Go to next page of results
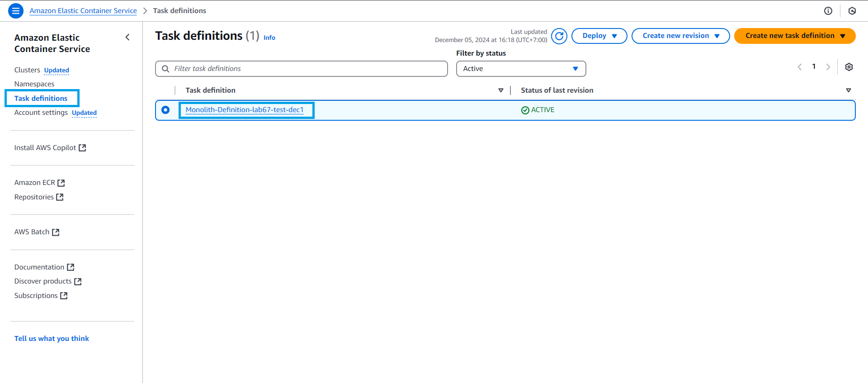 (828, 67)
